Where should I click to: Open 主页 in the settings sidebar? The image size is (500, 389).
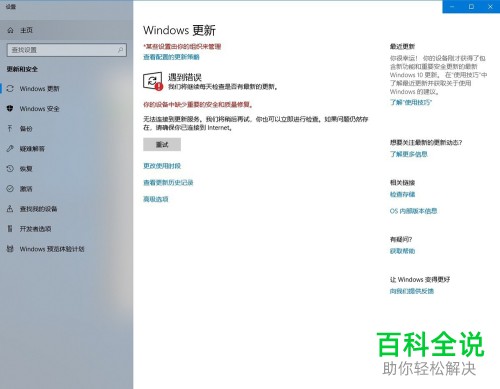click(67, 30)
